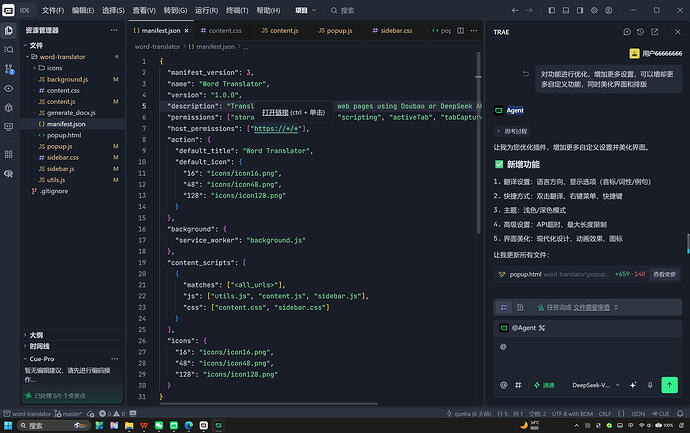Image resolution: width=690 pixels, height=433 pixels.
Task: Click the microphone voice input icon
Action: click(650, 385)
